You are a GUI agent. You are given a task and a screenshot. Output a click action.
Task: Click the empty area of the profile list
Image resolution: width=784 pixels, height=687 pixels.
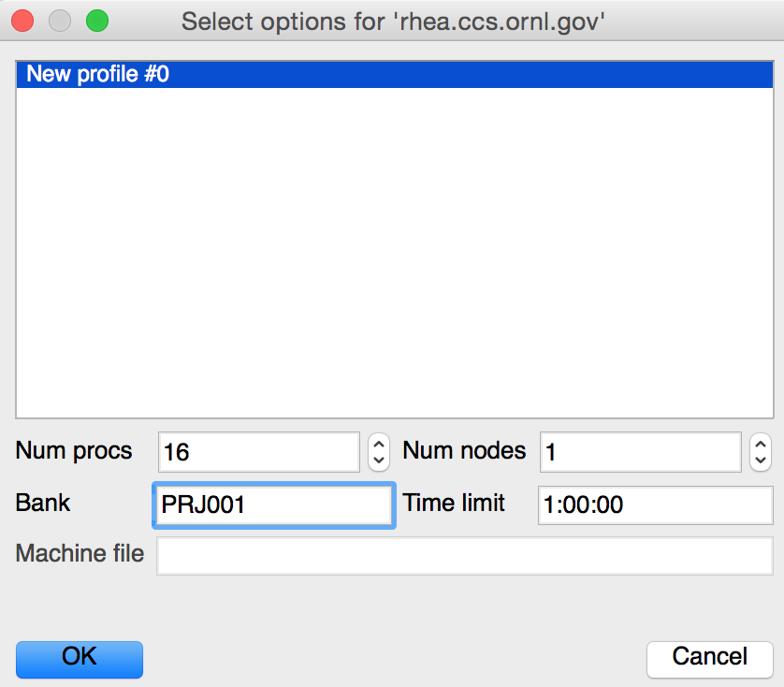391,253
